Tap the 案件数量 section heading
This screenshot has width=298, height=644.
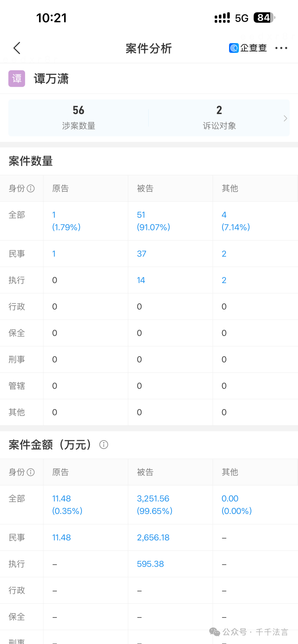point(31,161)
